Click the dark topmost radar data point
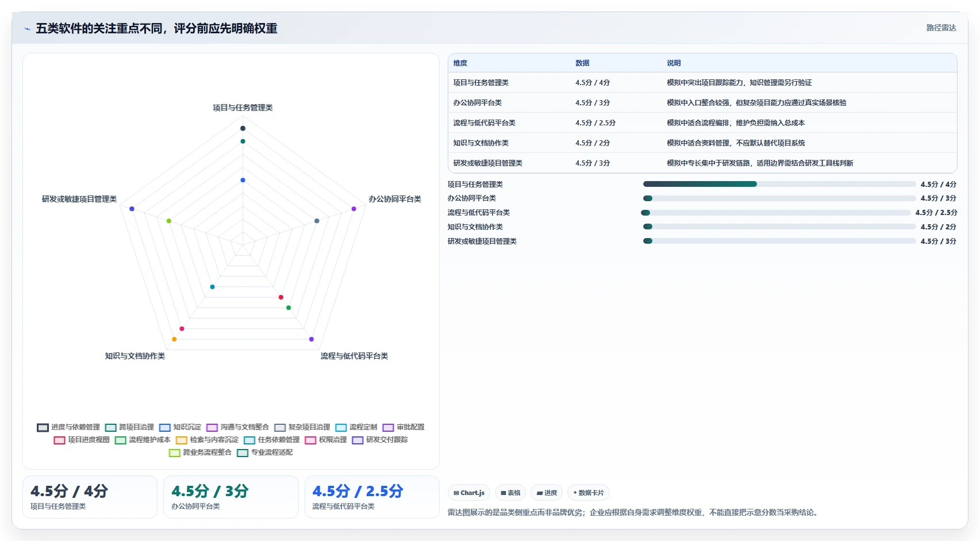 pyautogui.click(x=243, y=128)
